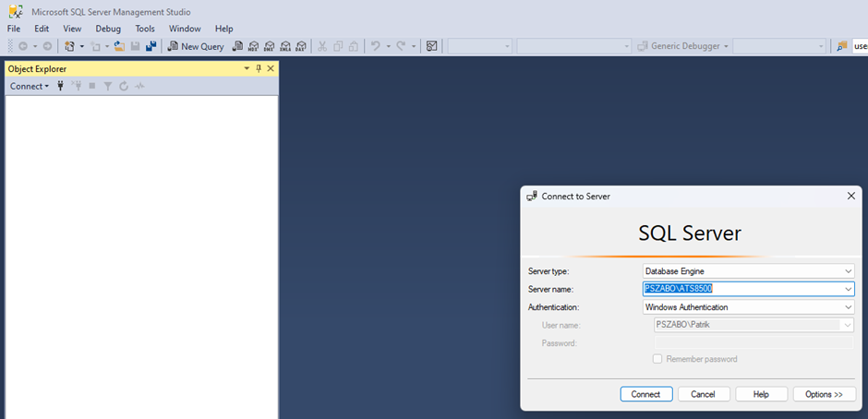Open the Server type dropdown
Image resolution: width=868 pixels, height=419 pixels.
(x=849, y=271)
